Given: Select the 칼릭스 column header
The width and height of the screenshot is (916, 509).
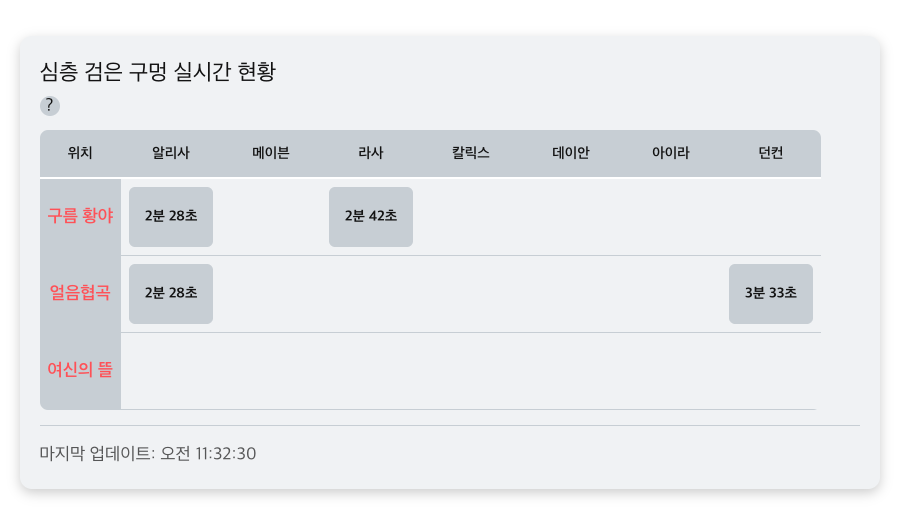Looking at the screenshot, I should (470, 153).
